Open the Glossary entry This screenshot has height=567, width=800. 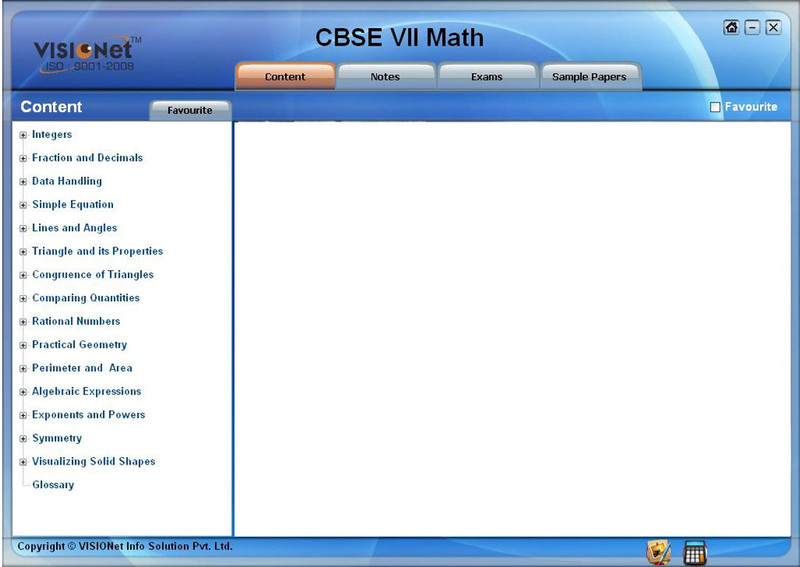(x=53, y=485)
